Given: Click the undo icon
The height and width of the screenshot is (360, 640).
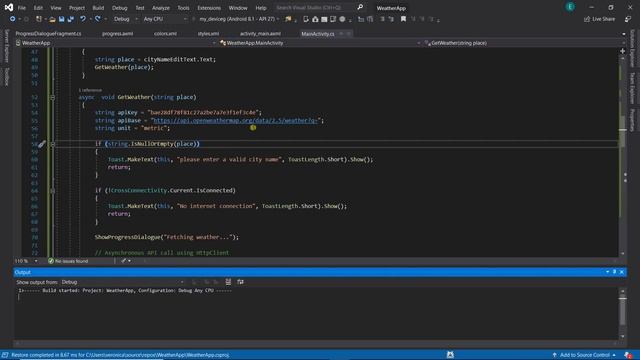Looking at the screenshot, I should click(83, 19).
